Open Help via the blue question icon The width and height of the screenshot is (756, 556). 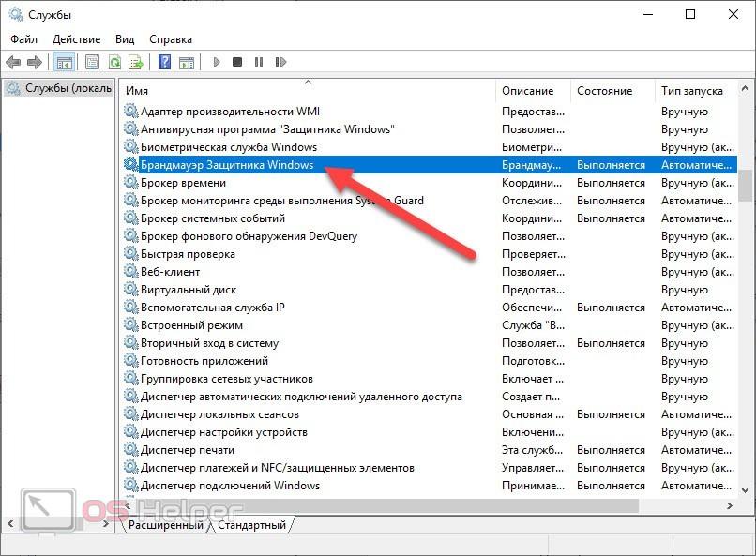tap(164, 63)
